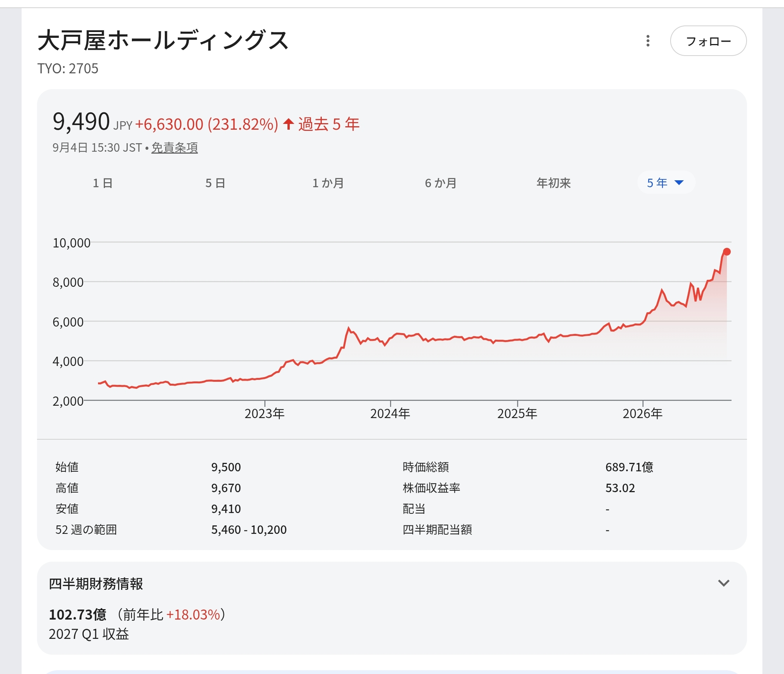Click the 52 週の範囲 label
Viewport: 784px width, 674px height.
click(x=86, y=529)
